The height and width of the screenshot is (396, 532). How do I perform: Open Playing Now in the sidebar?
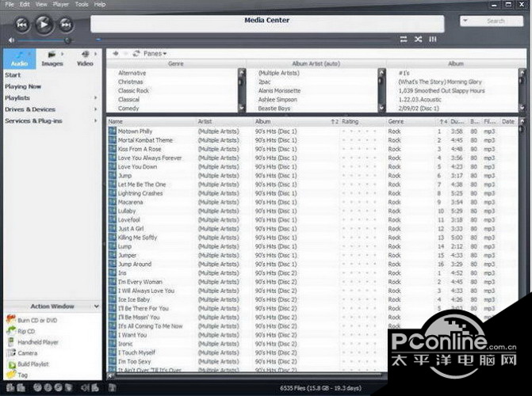(23, 86)
